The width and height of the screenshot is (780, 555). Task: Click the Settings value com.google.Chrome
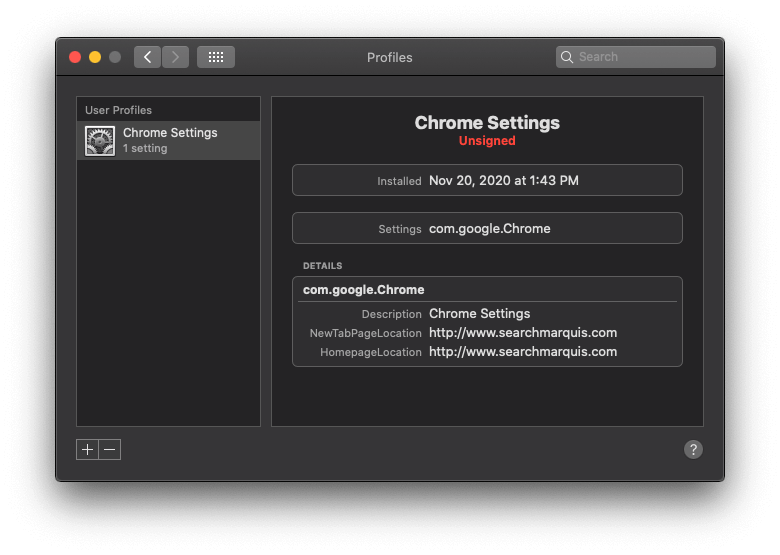point(489,229)
